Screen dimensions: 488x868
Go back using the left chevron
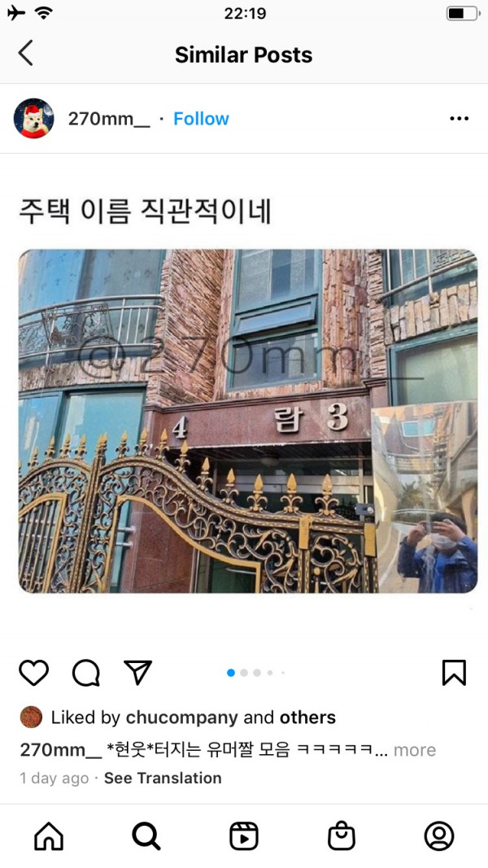(25, 53)
